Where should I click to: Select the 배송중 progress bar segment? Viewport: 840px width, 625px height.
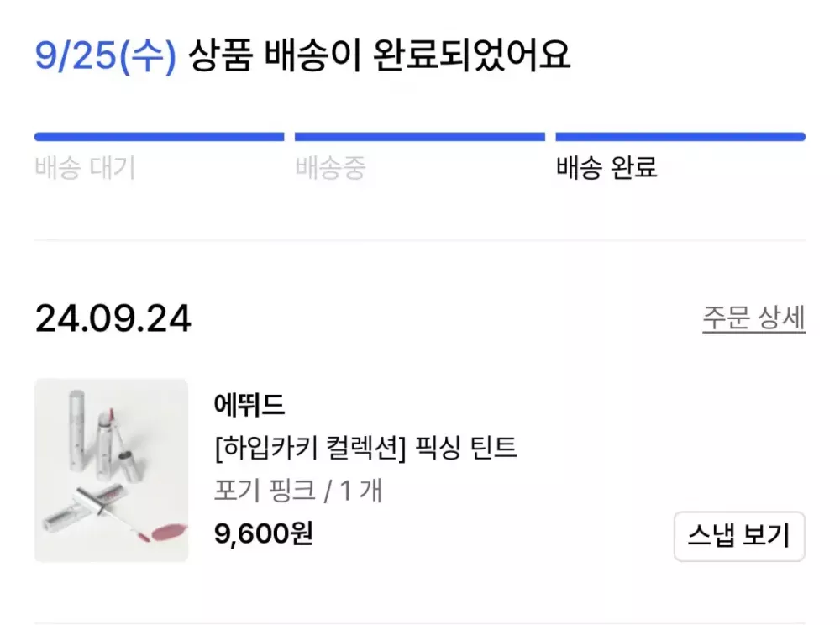(x=419, y=137)
